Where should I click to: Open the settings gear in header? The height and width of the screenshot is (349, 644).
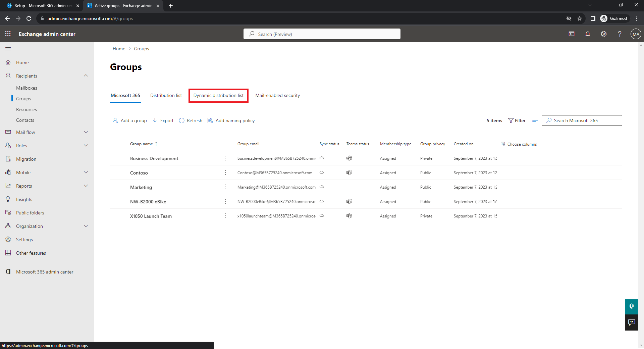coord(604,34)
